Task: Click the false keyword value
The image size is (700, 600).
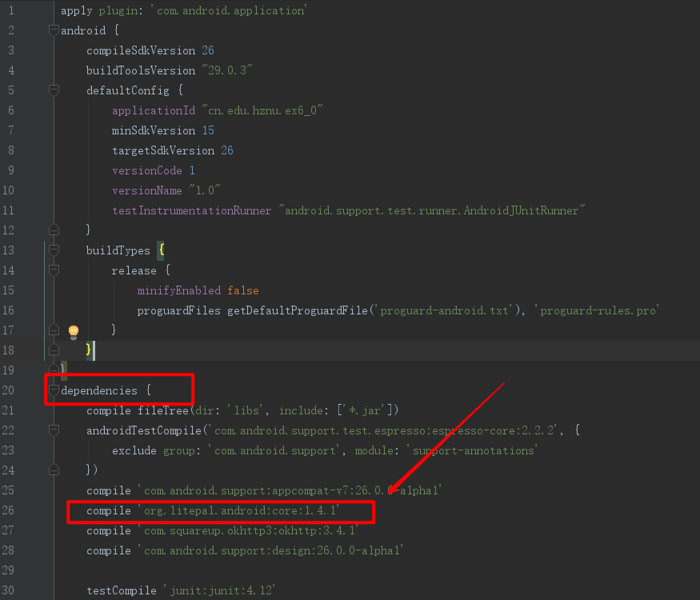Action: point(243,290)
